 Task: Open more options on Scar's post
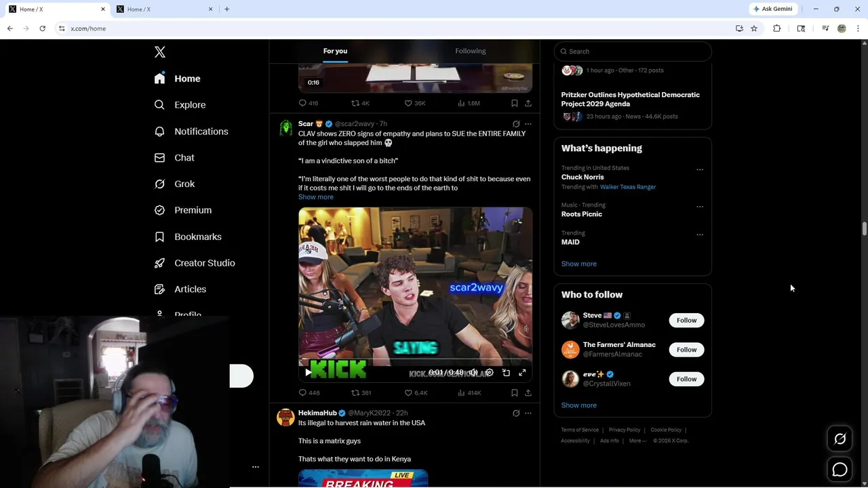tap(528, 124)
